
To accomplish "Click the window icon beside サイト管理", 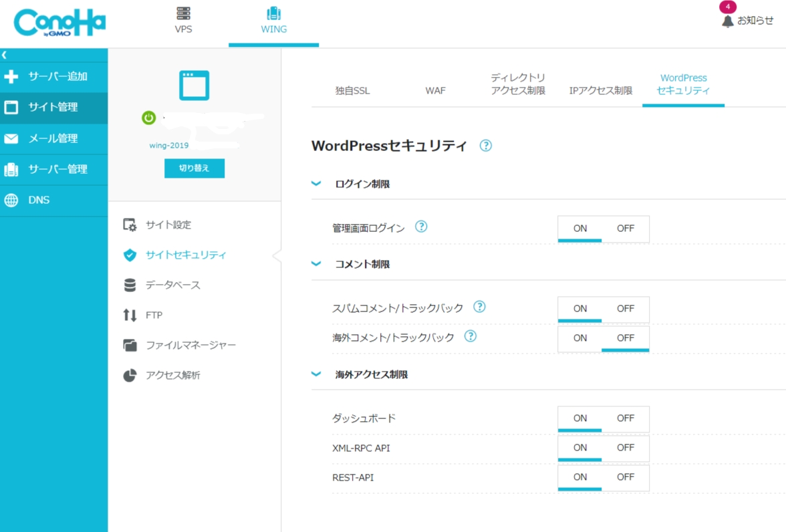I will (x=11, y=107).
